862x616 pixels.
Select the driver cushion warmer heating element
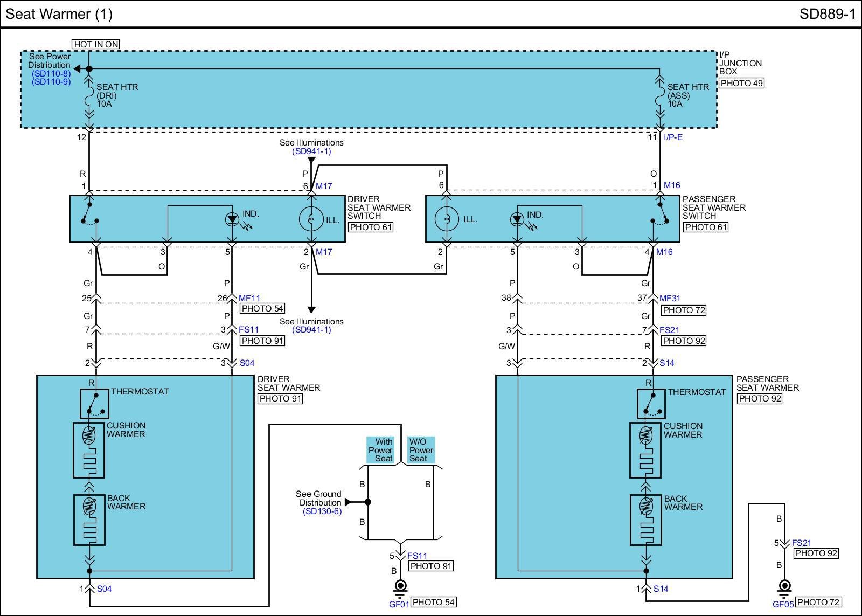(x=89, y=449)
